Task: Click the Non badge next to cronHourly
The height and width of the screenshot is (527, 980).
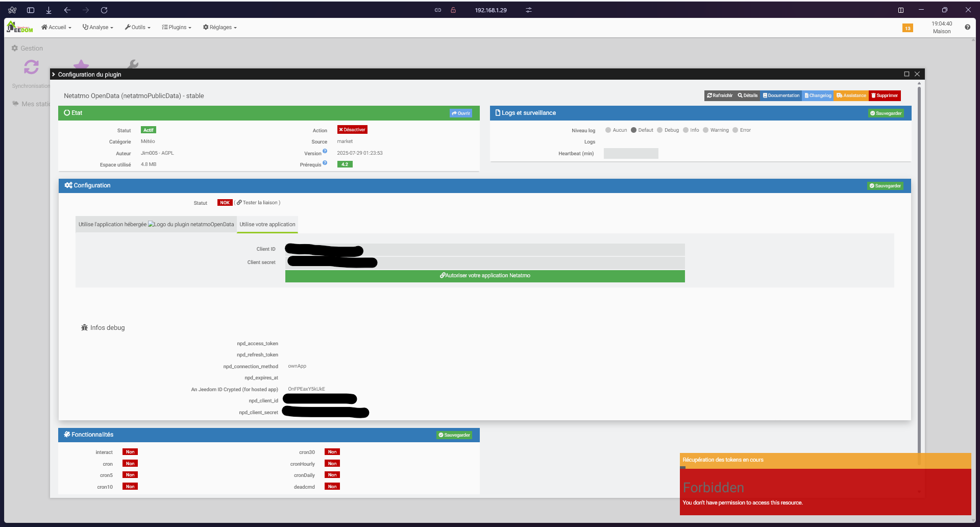Action: point(332,464)
